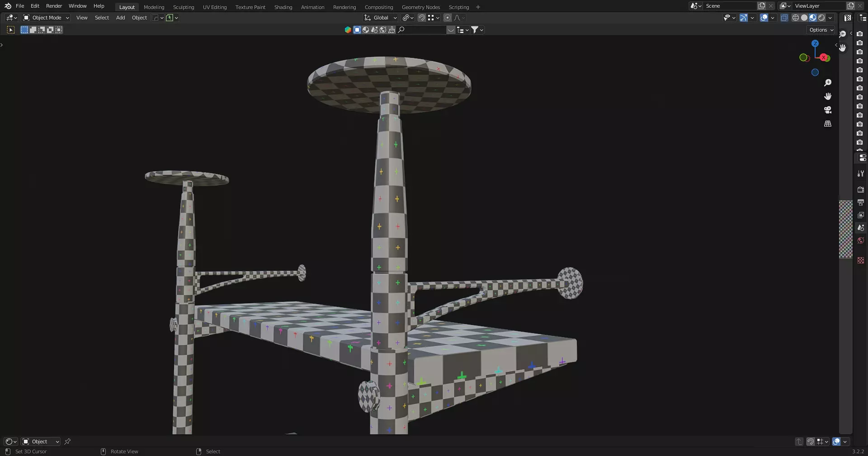Open the filter funnel dropdown
Image resolution: width=868 pixels, height=456 pixels.
[x=477, y=30]
